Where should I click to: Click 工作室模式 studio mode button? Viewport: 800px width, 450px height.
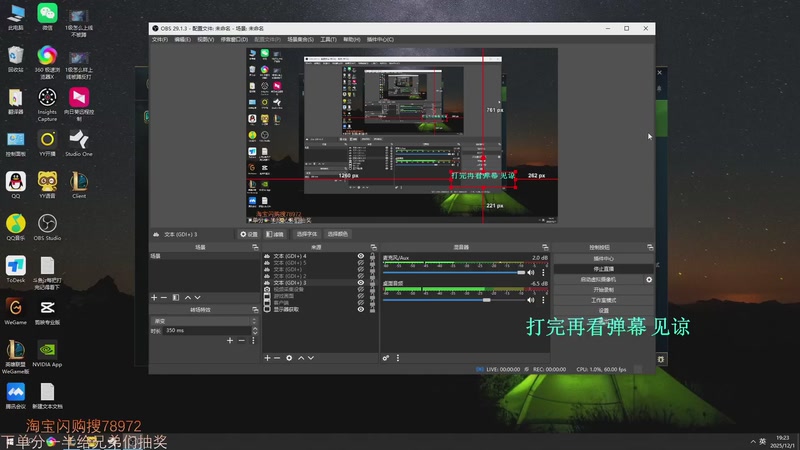[x=604, y=301]
